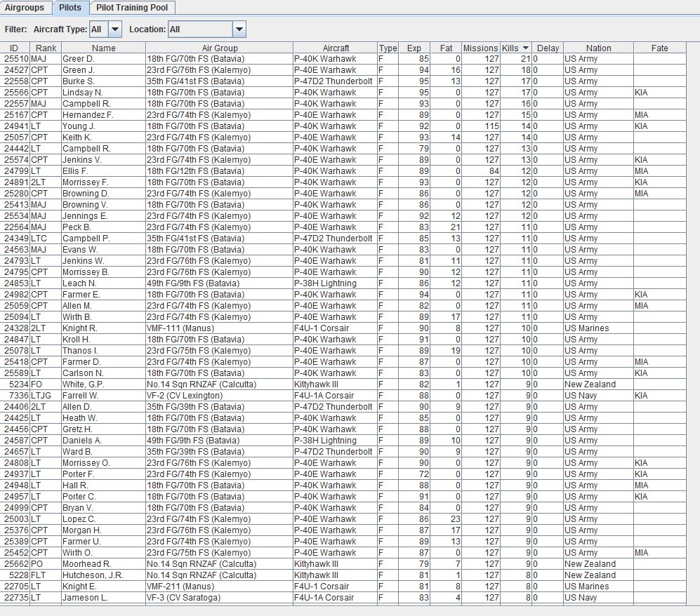The height and width of the screenshot is (616, 700).
Task: Click Hall R. name cell
Action: click(104, 486)
